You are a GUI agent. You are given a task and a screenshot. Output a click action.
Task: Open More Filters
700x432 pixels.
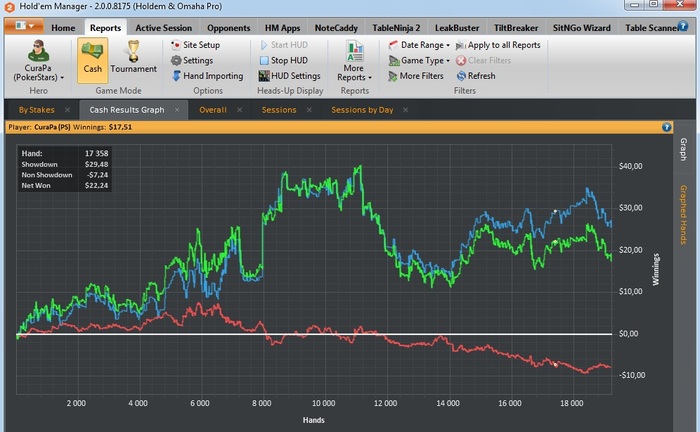tap(416, 76)
